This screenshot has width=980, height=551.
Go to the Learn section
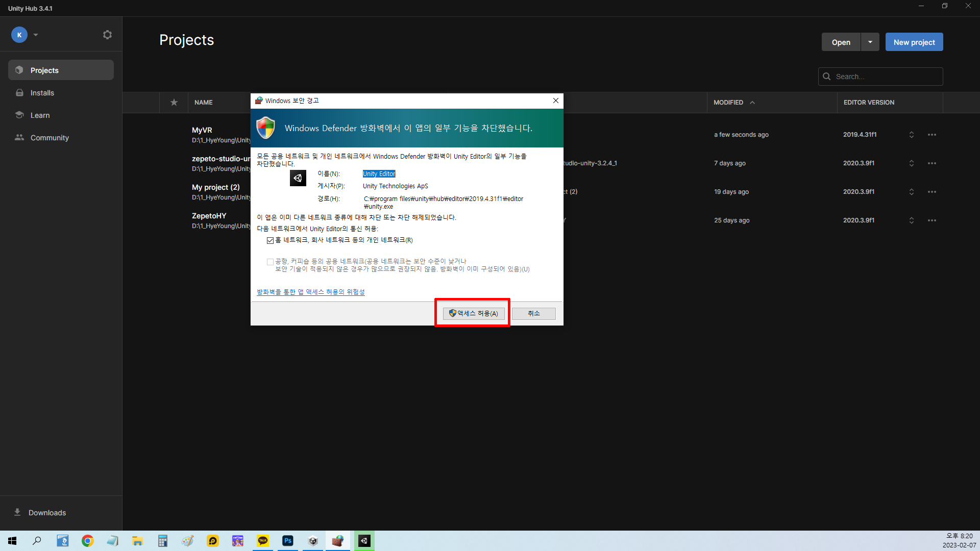tap(61, 115)
